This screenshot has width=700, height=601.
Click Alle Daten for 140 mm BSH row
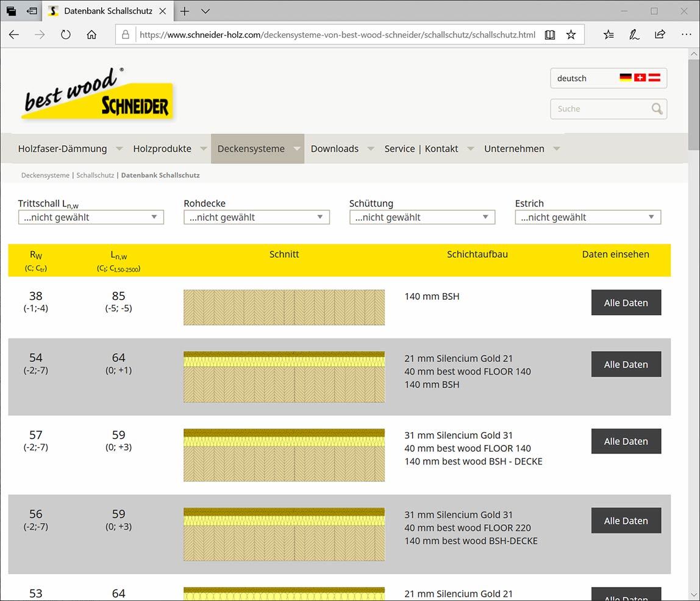tap(626, 302)
